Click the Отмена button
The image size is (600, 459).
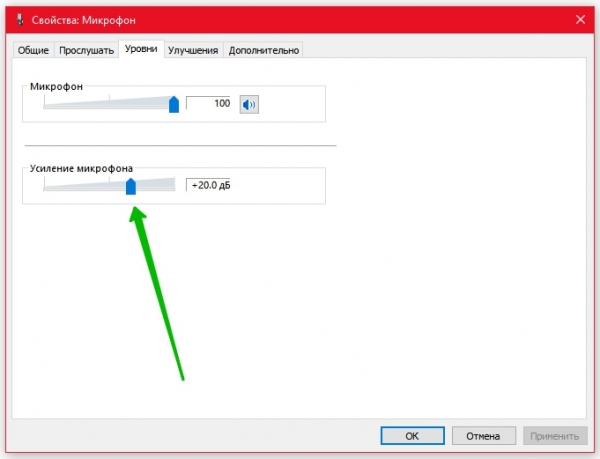(483, 436)
